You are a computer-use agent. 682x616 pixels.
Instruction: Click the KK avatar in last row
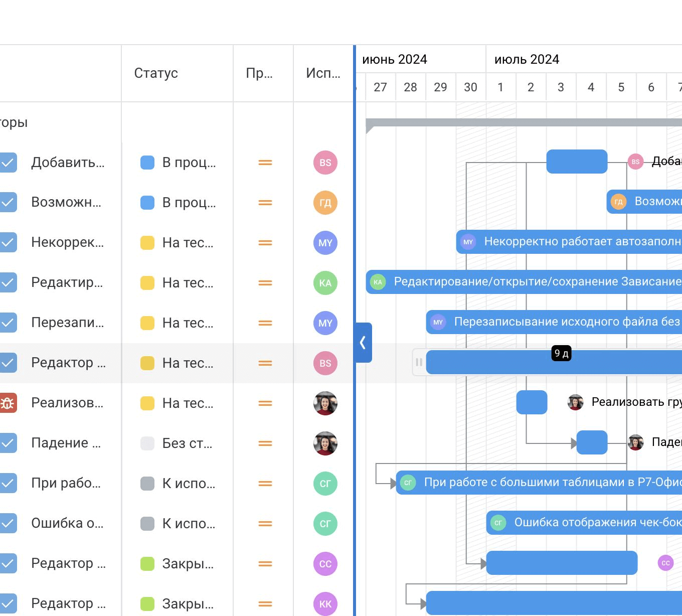coord(325,604)
